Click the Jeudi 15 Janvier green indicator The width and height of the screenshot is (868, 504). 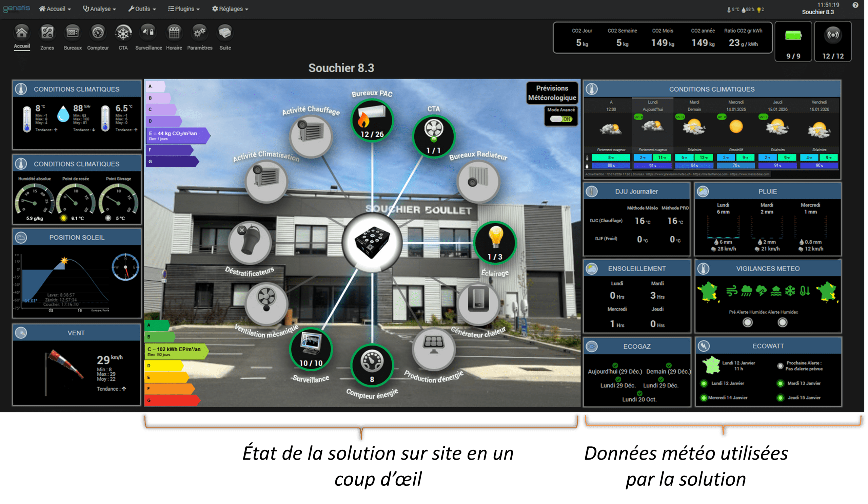pyautogui.click(x=781, y=398)
